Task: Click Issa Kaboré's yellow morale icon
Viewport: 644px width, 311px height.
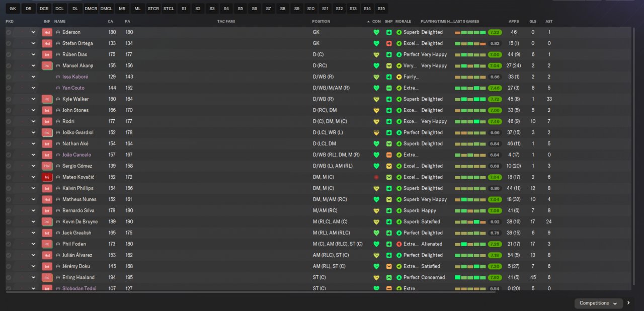Action: (399, 77)
